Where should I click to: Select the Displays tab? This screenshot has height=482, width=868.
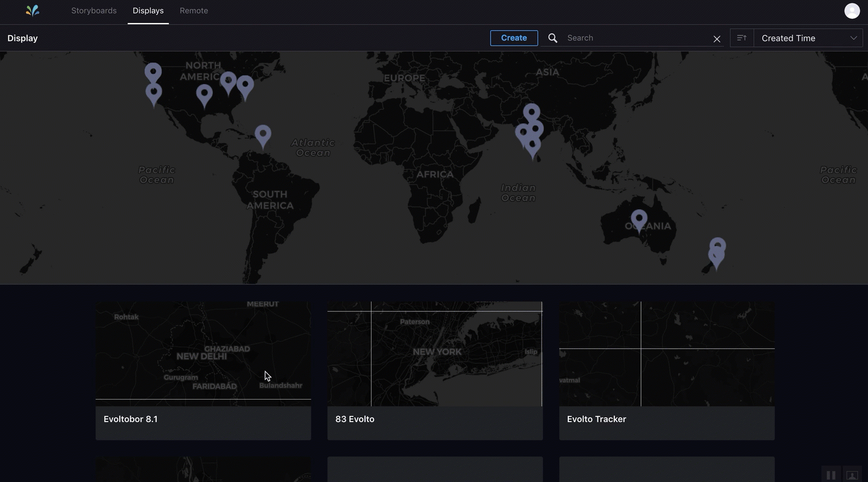click(x=148, y=11)
